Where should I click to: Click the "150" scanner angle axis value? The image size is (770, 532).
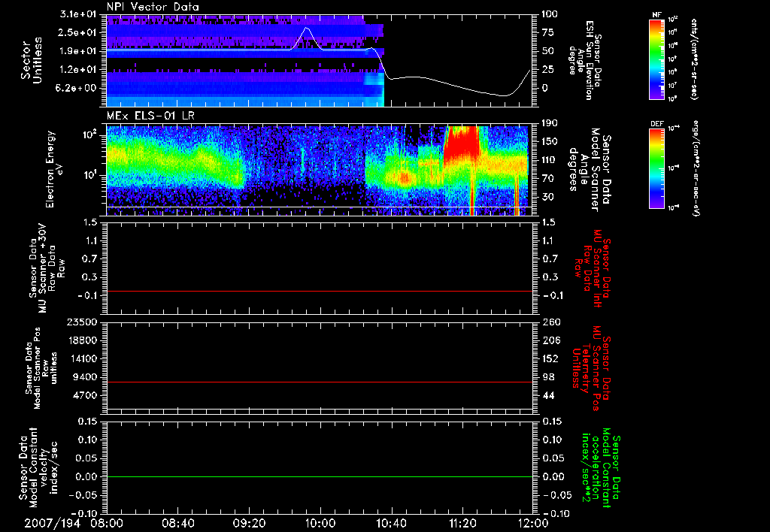(550, 142)
